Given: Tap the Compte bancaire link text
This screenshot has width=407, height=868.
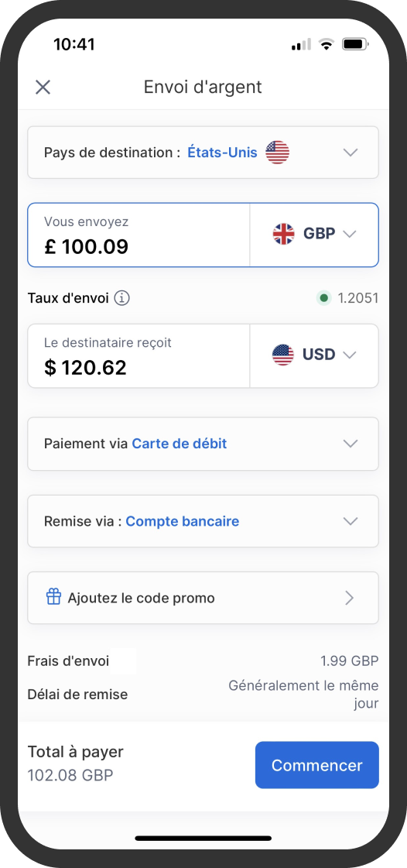Looking at the screenshot, I should click(183, 521).
